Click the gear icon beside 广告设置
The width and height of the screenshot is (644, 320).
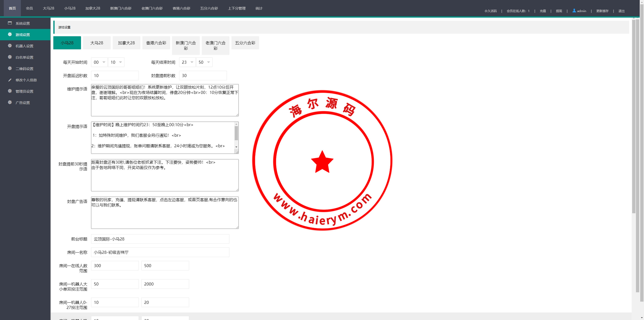pos(10,102)
